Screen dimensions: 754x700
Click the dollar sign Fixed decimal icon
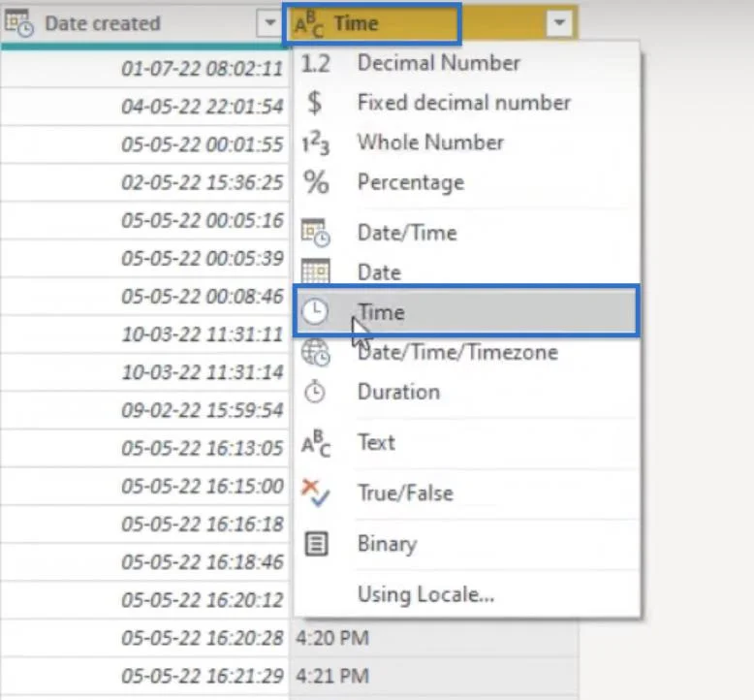tap(314, 103)
